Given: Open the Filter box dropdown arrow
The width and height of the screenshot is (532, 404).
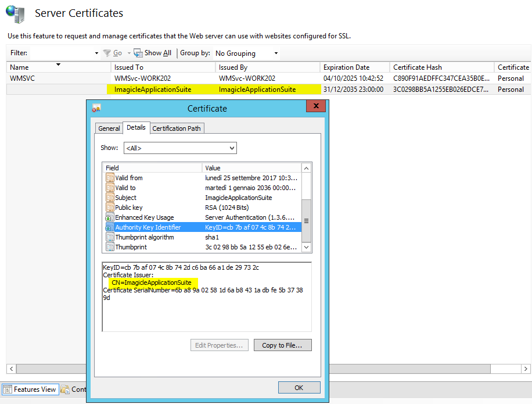Looking at the screenshot, I should pyautogui.click(x=96, y=53).
